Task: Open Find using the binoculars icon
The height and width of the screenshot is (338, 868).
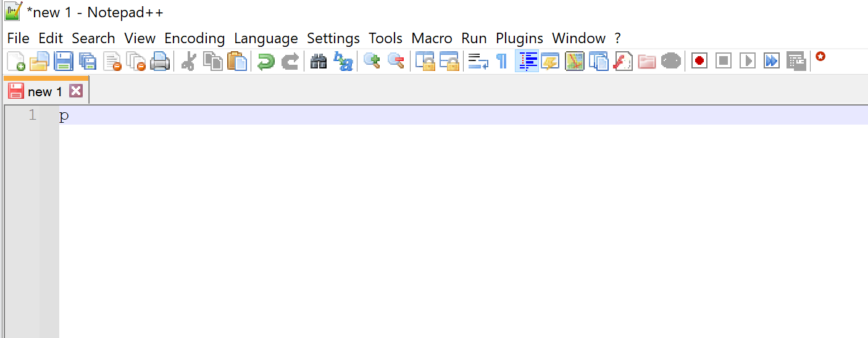Action: [319, 61]
